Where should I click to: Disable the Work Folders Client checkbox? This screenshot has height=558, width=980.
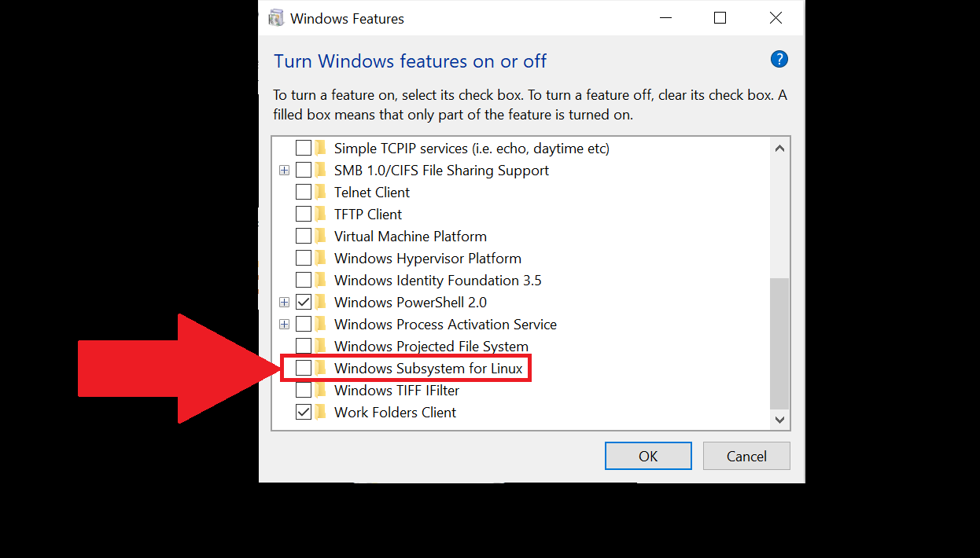tap(304, 413)
